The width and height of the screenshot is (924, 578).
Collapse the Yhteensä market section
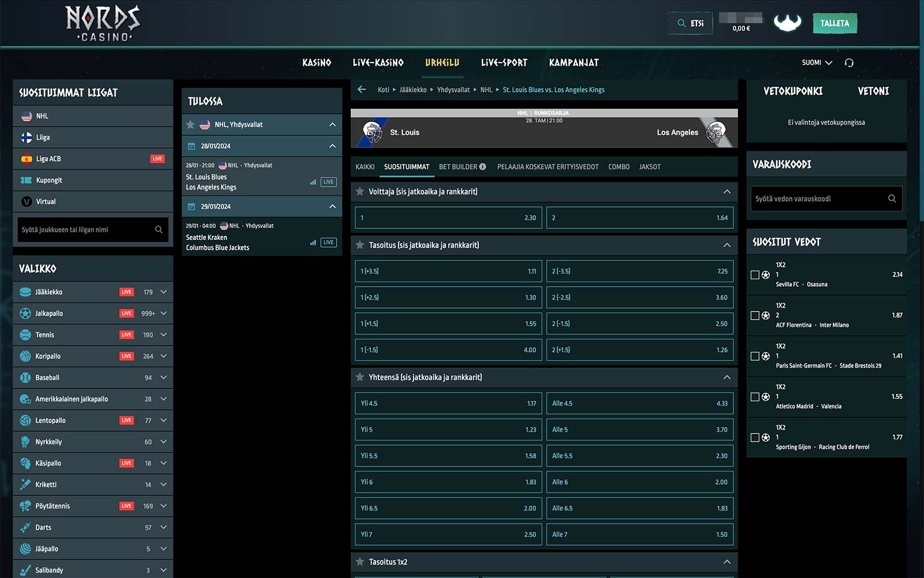[x=727, y=377]
